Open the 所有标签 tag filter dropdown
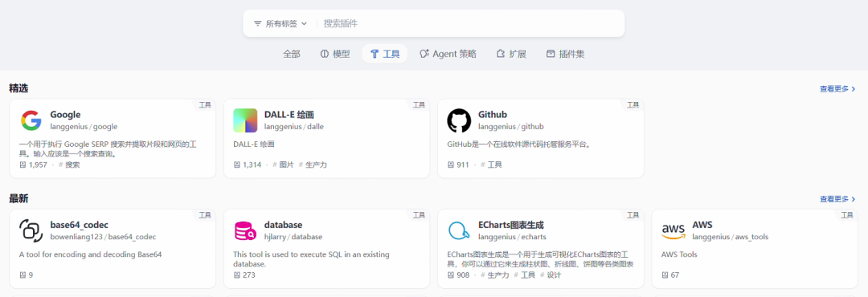The image size is (868, 297). (280, 24)
